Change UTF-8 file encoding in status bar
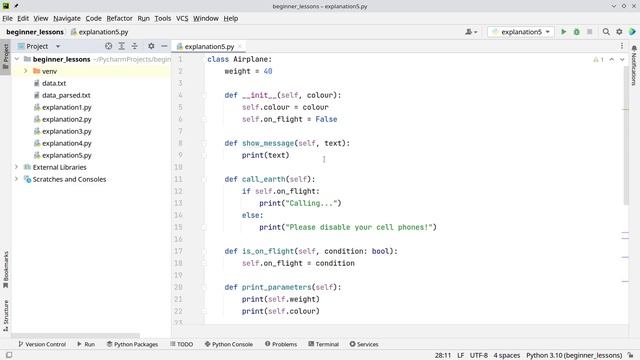 click(478, 355)
